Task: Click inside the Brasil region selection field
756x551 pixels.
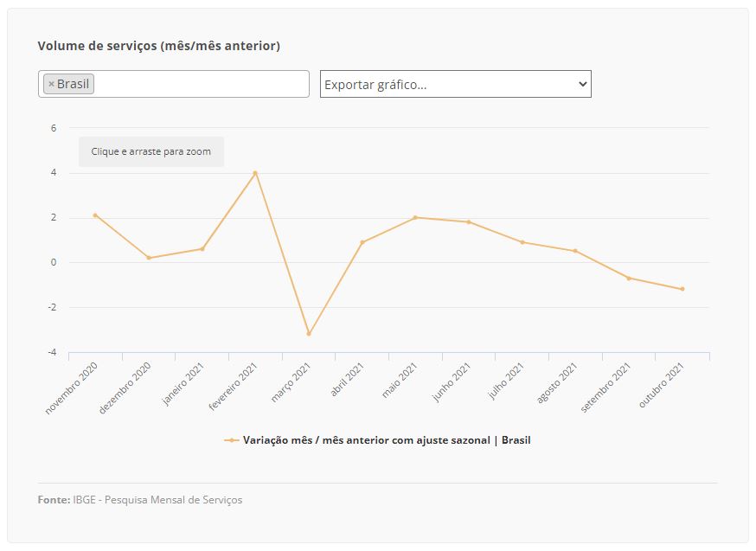Action: pos(174,84)
